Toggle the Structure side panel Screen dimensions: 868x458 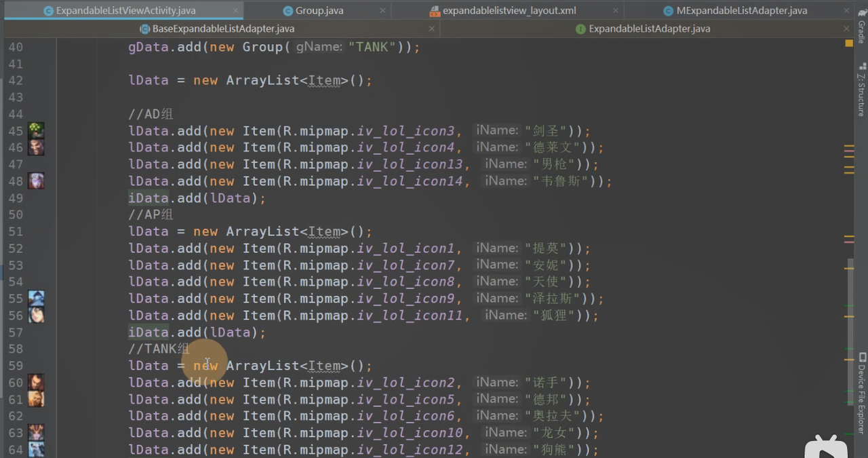click(861, 90)
